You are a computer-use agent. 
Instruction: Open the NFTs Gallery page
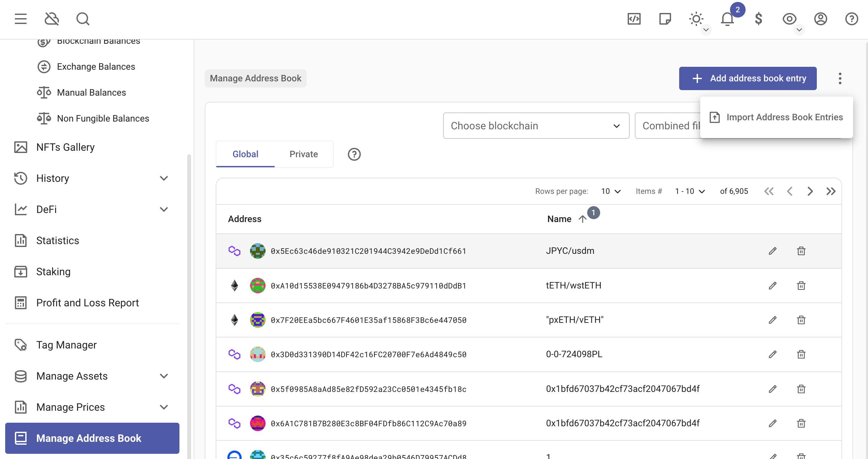pos(65,147)
